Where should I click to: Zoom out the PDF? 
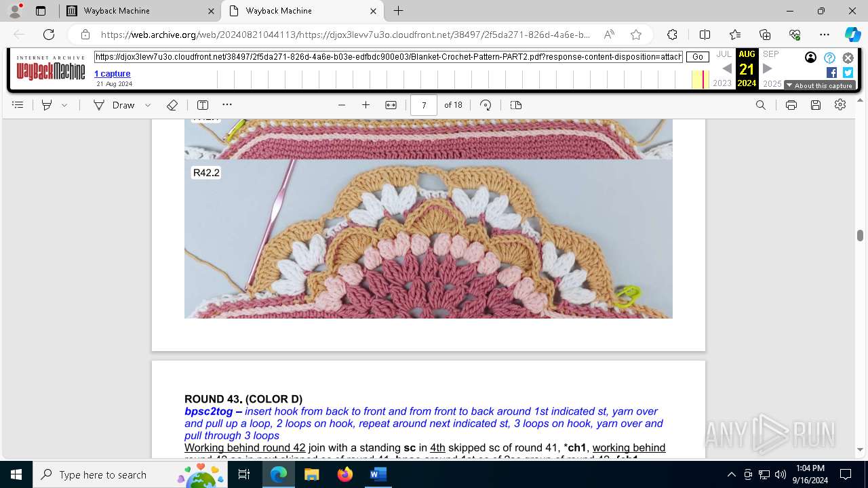pyautogui.click(x=342, y=105)
